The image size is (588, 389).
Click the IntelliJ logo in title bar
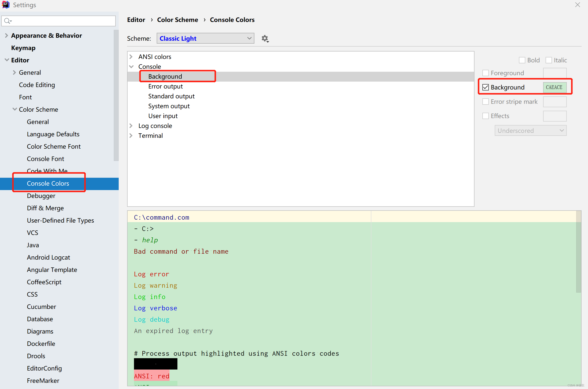click(x=5, y=5)
